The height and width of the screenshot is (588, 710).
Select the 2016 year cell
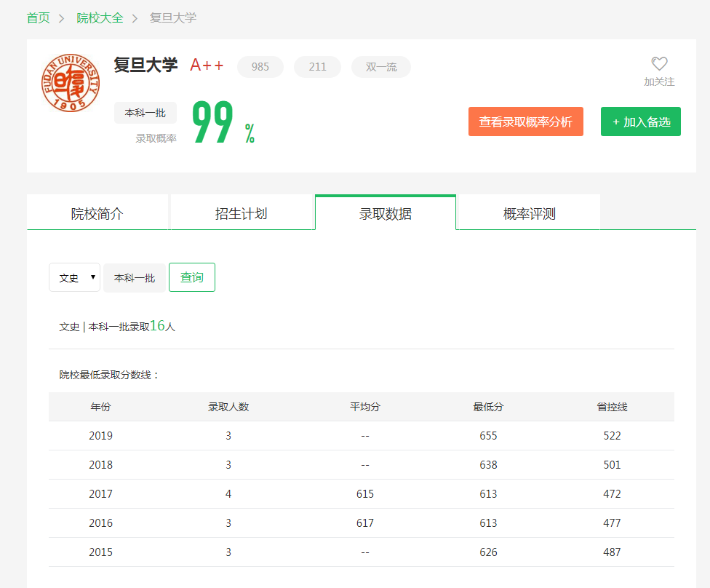(100, 523)
